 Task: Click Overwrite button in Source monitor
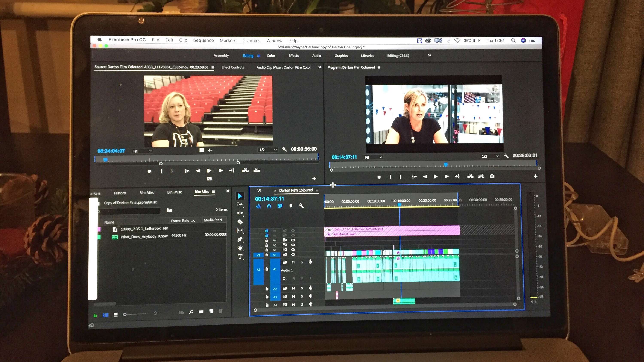(x=257, y=170)
